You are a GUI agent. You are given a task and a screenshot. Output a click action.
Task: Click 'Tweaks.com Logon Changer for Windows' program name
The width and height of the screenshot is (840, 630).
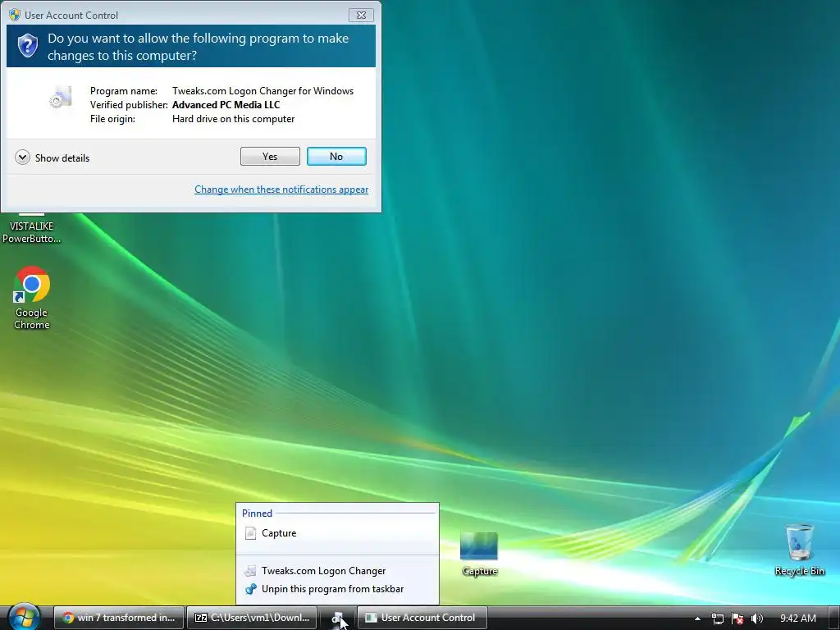coord(262,91)
